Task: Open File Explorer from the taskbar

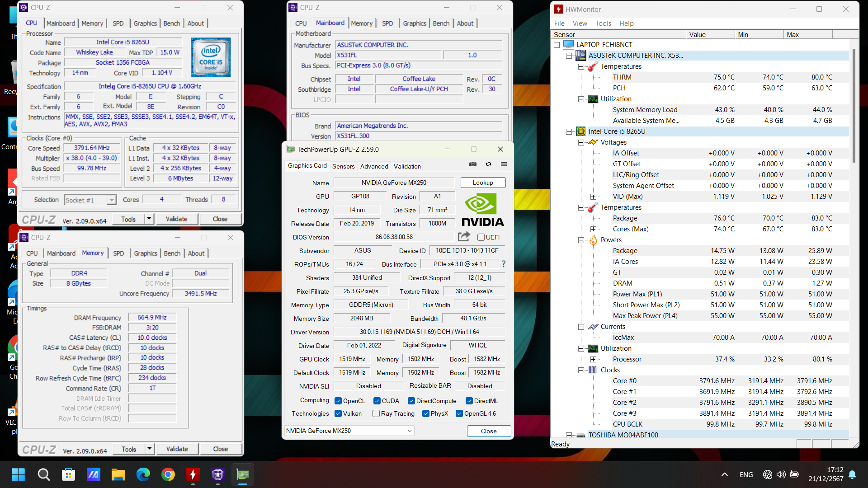Action: [118, 474]
